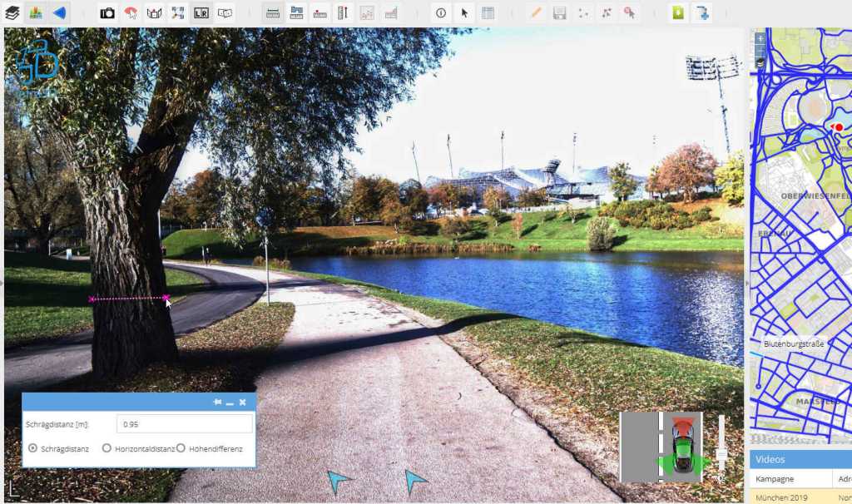Click the Schrägdistanz value input field
Image resolution: width=852 pixels, height=504 pixels.
184,424
